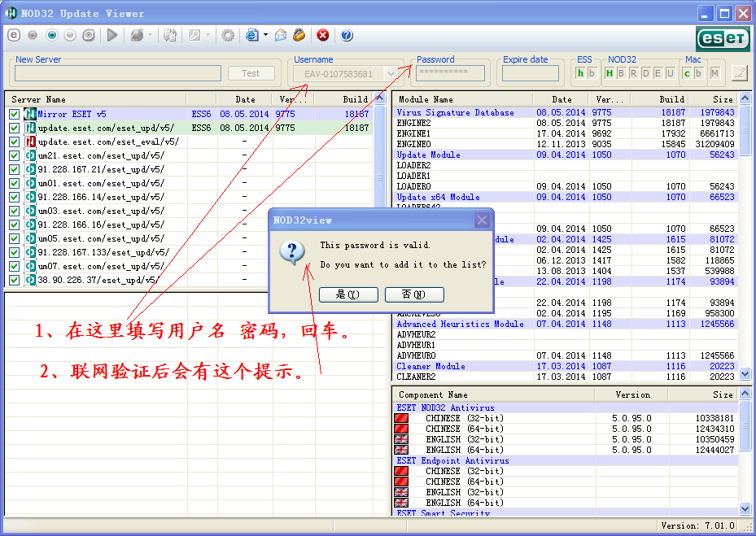Screen dimensions: 756x536
Task: Click the Internet Explorer page icon
Action: [x=251, y=35]
